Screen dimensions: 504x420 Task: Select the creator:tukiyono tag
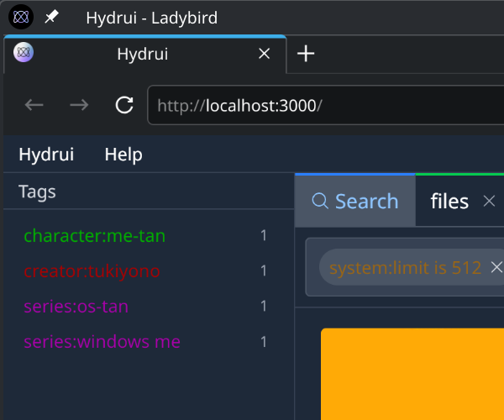click(x=92, y=271)
